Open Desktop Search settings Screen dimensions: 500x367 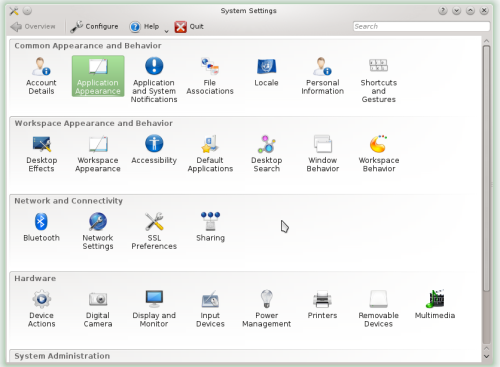(x=266, y=154)
